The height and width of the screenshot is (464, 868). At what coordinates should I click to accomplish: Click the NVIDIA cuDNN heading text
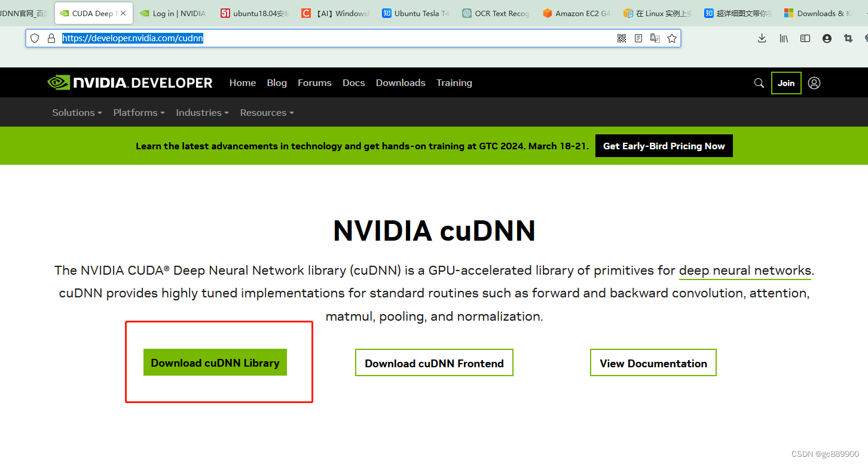pos(434,231)
